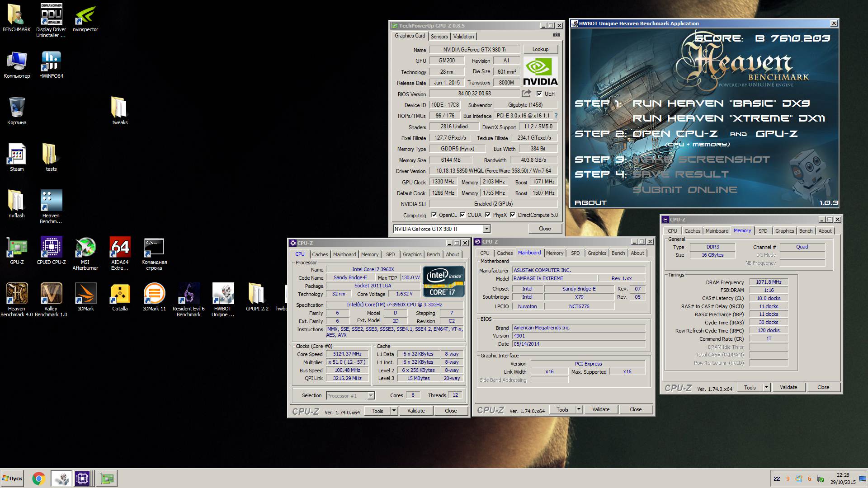Image resolution: width=868 pixels, height=488 pixels.
Task: Launch Resident Evil 6 Benchmark icon
Action: pos(189,300)
